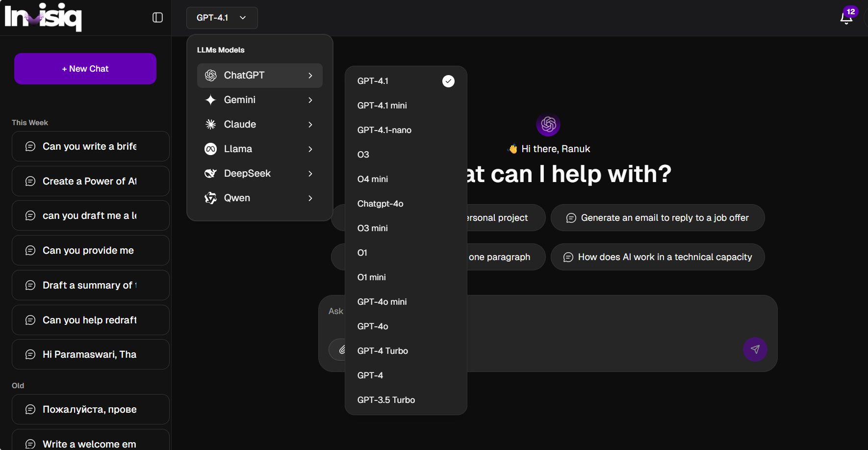Image resolution: width=868 pixels, height=450 pixels.
Task: Choose GPT-4 Turbo model
Action: [x=406, y=351]
